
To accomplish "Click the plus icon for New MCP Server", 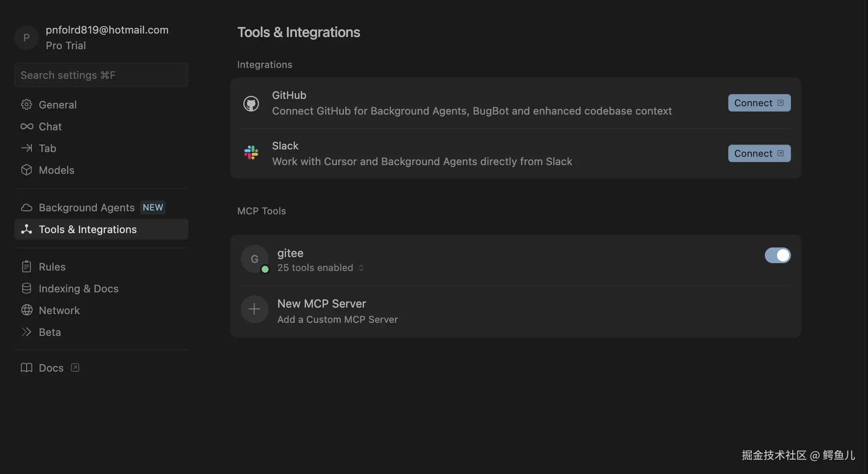I will point(254,309).
